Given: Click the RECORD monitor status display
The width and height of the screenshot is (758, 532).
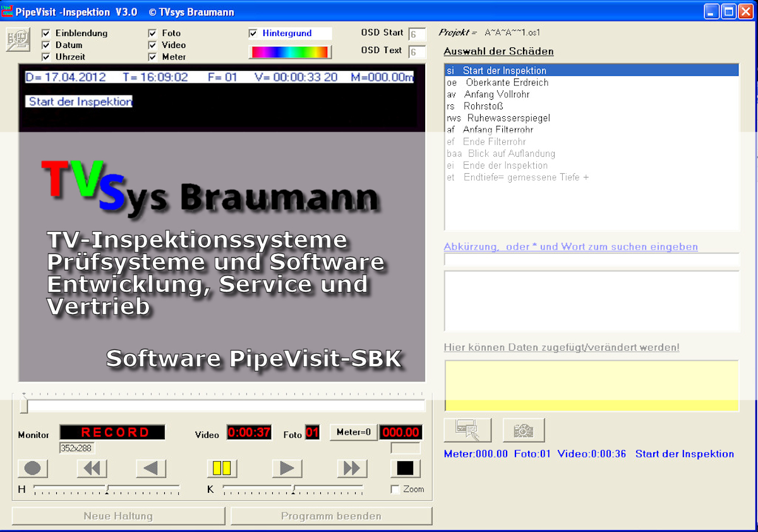Looking at the screenshot, I should pyautogui.click(x=112, y=433).
